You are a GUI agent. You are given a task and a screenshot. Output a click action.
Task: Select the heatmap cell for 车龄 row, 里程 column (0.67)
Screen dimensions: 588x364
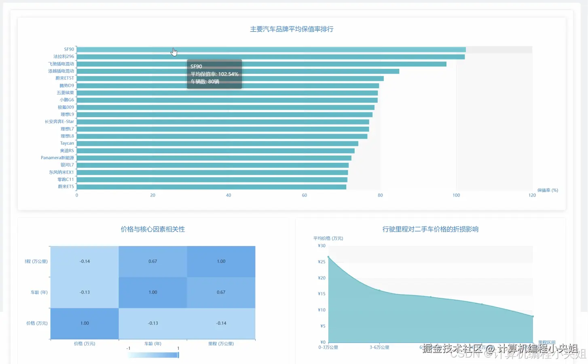[221, 292]
